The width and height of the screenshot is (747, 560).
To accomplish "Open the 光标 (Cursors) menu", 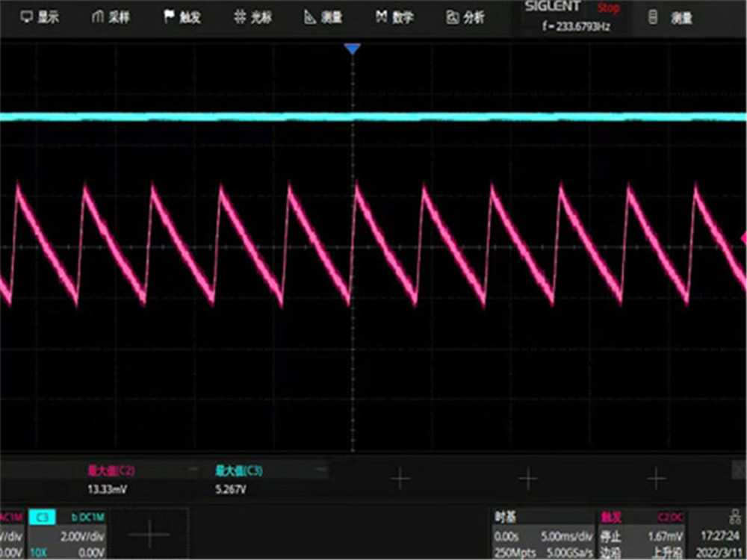I will coord(253,17).
